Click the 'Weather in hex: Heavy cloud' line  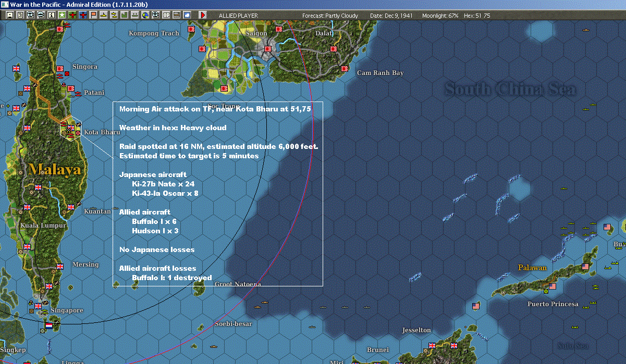tap(173, 128)
